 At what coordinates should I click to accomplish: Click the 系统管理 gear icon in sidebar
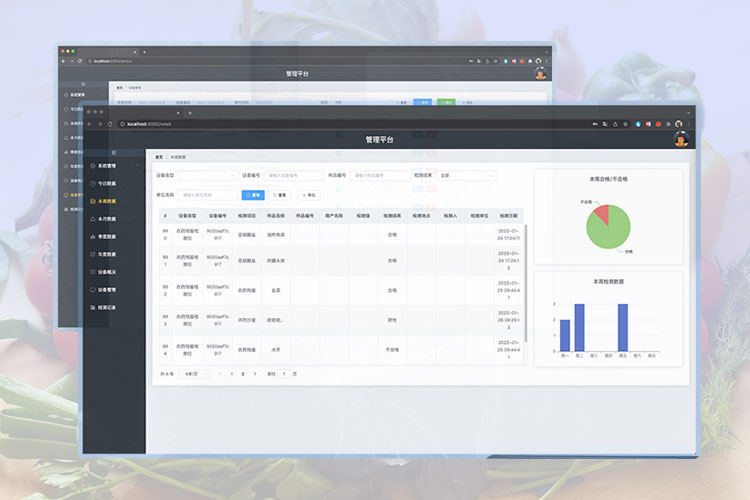point(93,166)
